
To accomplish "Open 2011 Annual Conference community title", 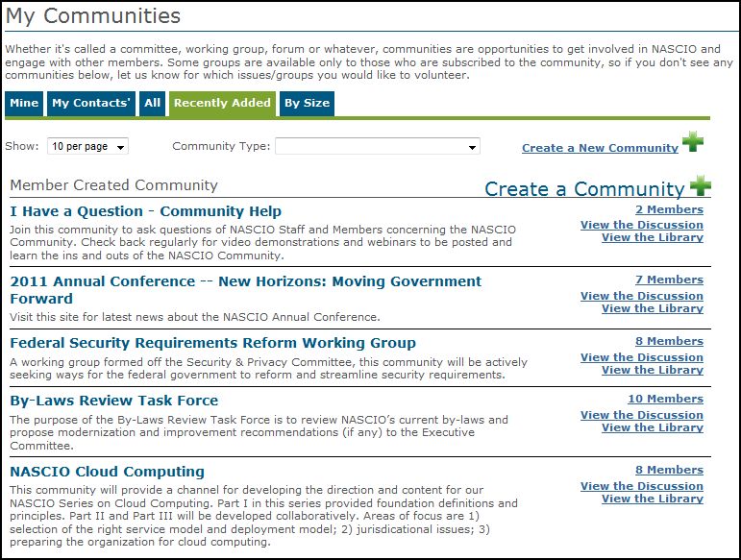I will click(x=245, y=289).
